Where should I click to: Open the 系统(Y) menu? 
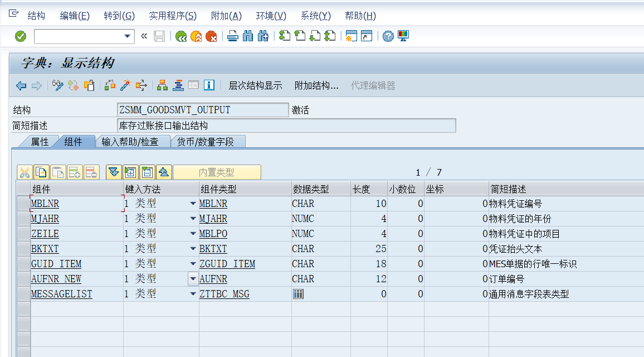[315, 16]
